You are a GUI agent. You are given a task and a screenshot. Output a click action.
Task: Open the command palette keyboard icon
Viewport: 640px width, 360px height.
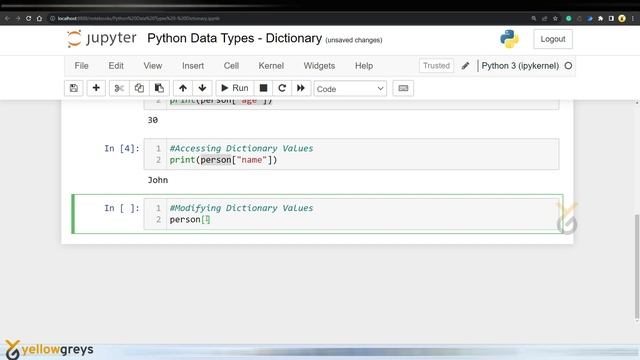pyautogui.click(x=403, y=88)
